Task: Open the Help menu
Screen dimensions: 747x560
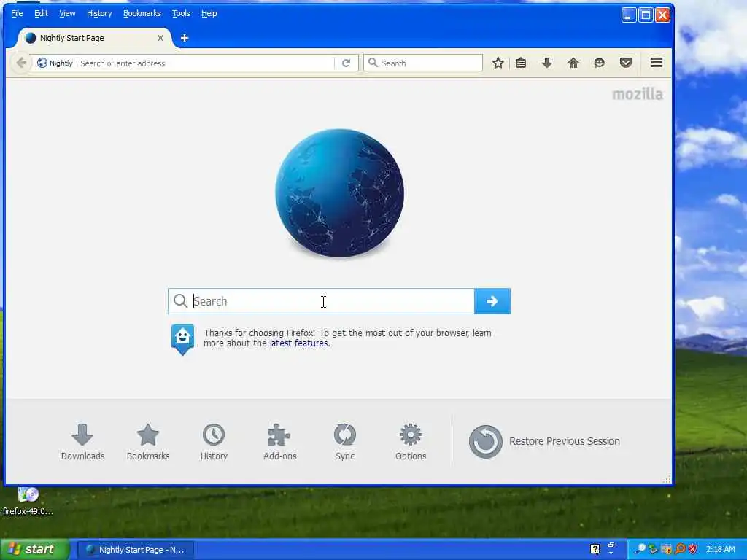Action: point(209,13)
